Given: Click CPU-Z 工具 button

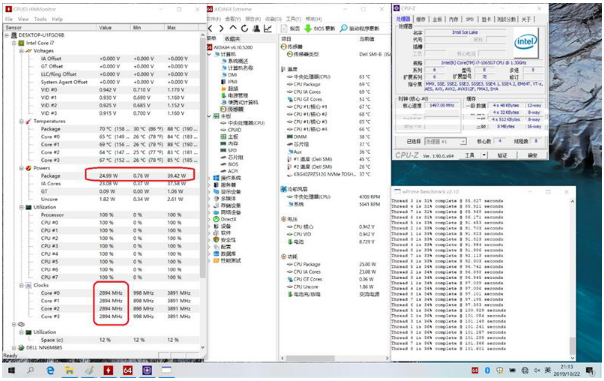Looking at the screenshot, I should [470, 155].
